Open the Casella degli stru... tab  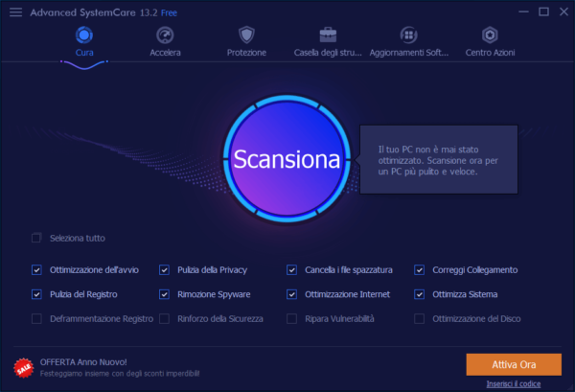[328, 53]
